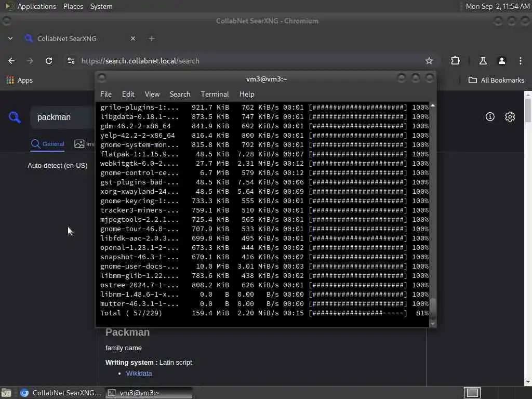Viewport: 532px width, 399px height.
Task: Open the Extensions puzzle icon
Action: (x=455, y=61)
